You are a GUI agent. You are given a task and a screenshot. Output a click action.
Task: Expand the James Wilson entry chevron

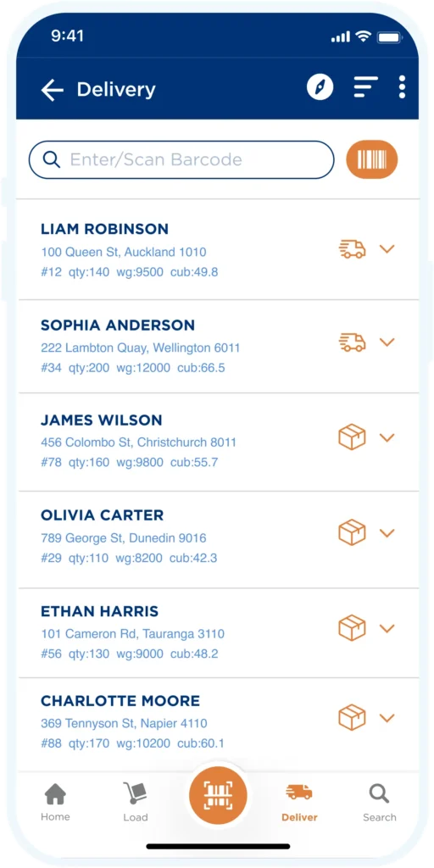pyautogui.click(x=387, y=437)
